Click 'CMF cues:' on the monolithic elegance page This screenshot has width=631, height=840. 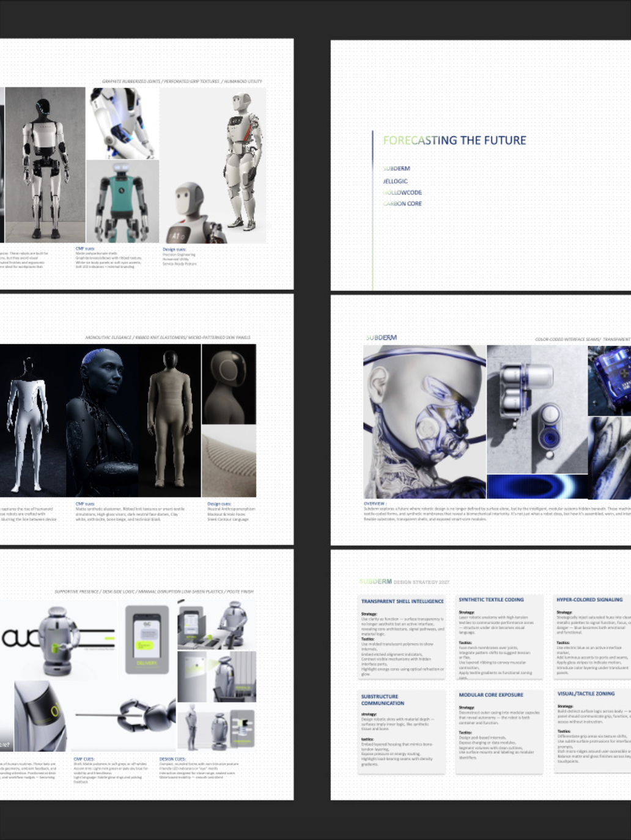point(85,504)
